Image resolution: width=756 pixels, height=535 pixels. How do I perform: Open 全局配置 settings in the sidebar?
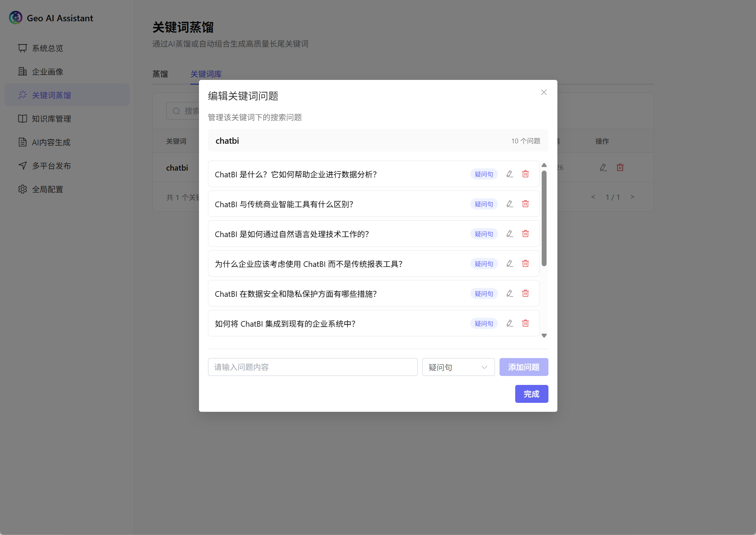tap(67, 189)
